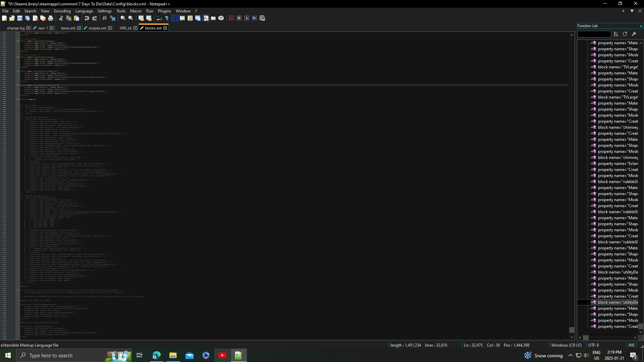Toggle Word Wrap in toolbar
Image resolution: width=644 pixels, height=362 pixels.
pyautogui.click(x=159, y=18)
